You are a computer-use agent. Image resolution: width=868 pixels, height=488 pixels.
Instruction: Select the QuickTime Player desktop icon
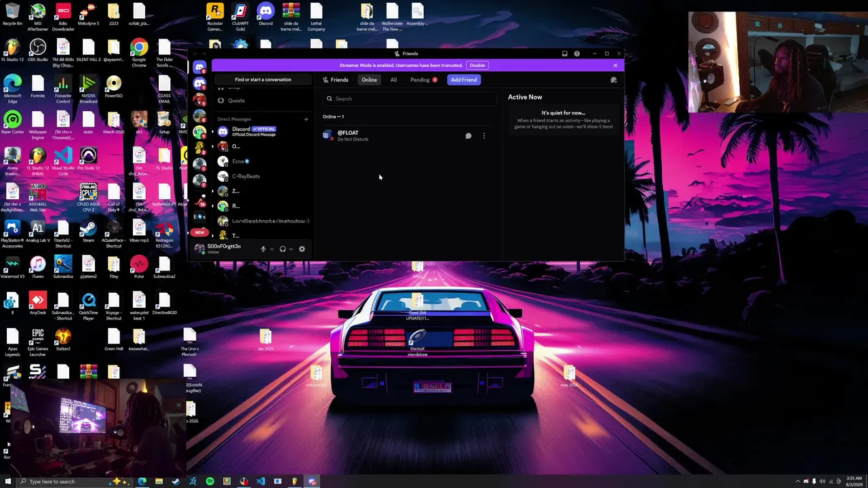point(88,306)
